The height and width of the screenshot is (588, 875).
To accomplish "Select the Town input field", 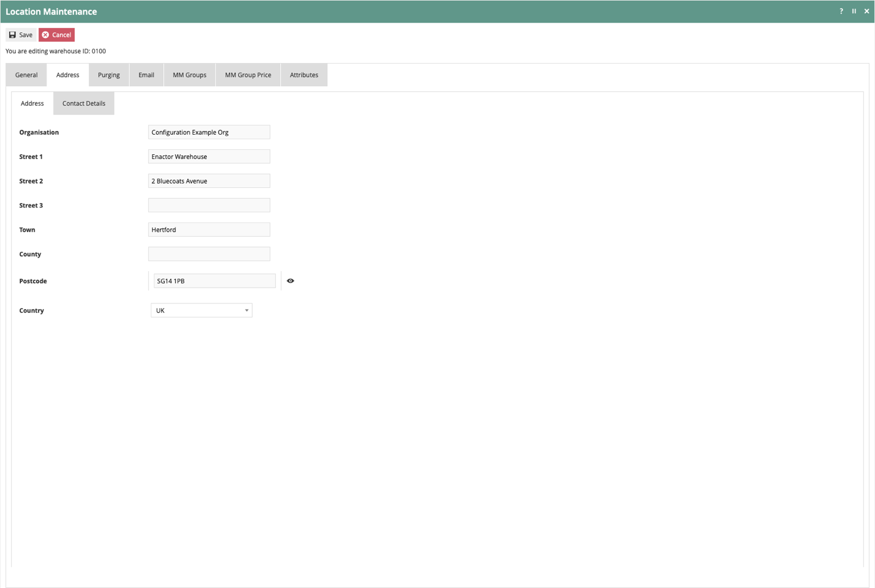I will point(209,229).
